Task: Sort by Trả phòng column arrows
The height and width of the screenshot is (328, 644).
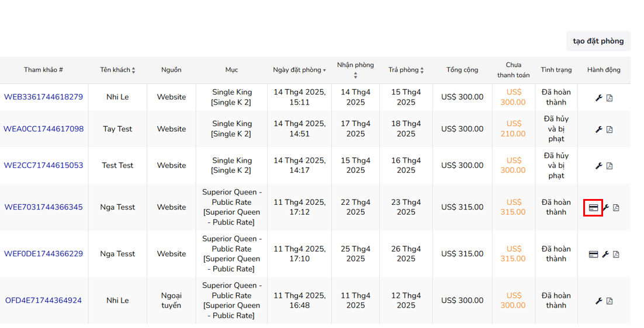Action: [422, 70]
